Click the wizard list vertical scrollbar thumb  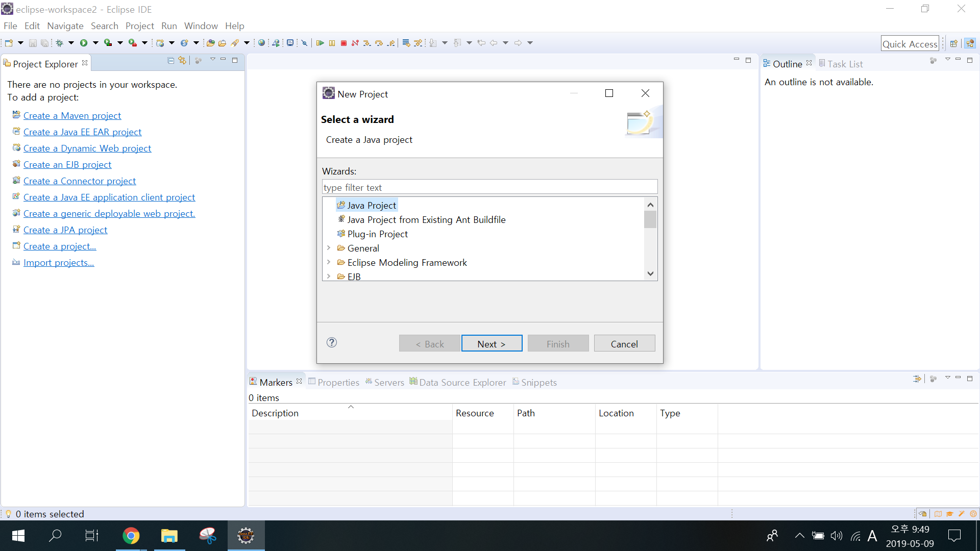(650, 220)
